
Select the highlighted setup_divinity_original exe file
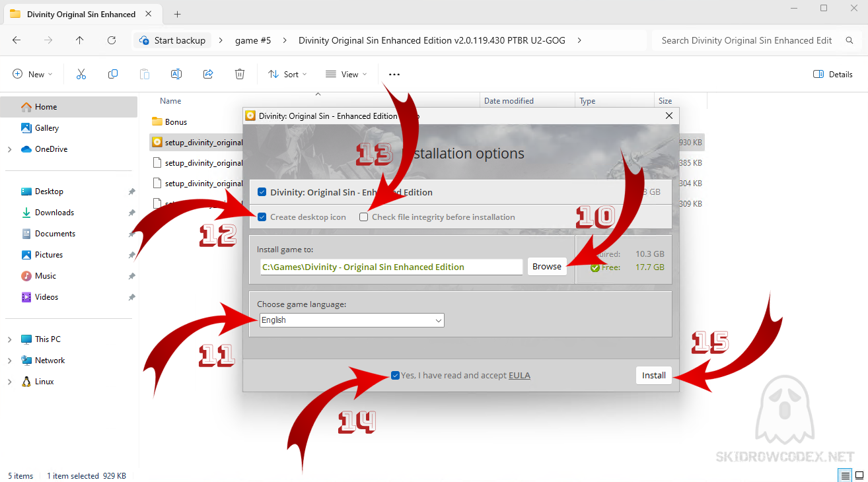197,142
